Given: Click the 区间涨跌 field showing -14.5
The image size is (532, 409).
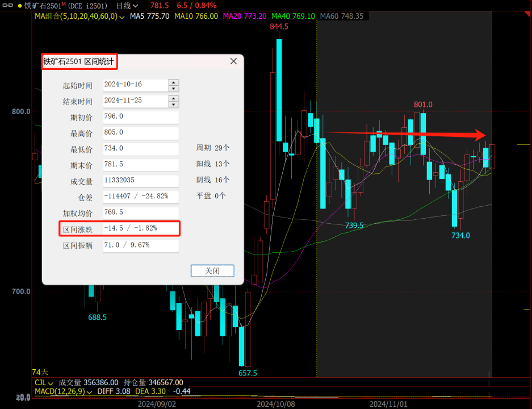Looking at the screenshot, I should [x=141, y=229].
